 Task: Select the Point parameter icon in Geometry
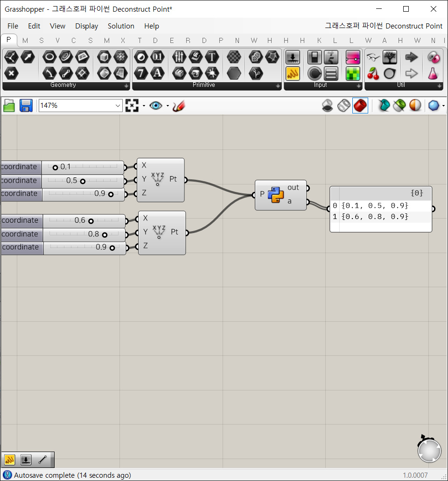pos(11,57)
